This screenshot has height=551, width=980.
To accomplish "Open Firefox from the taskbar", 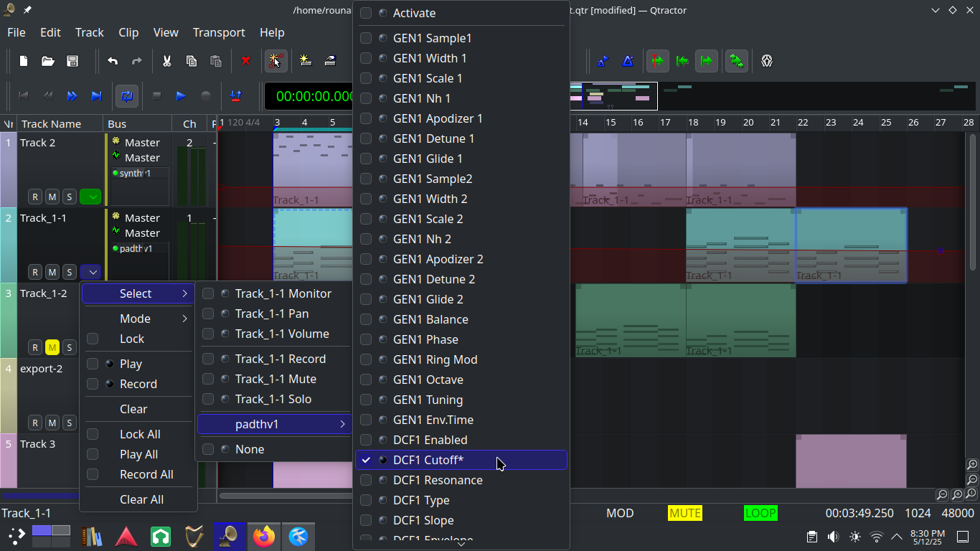I will (264, 536).
